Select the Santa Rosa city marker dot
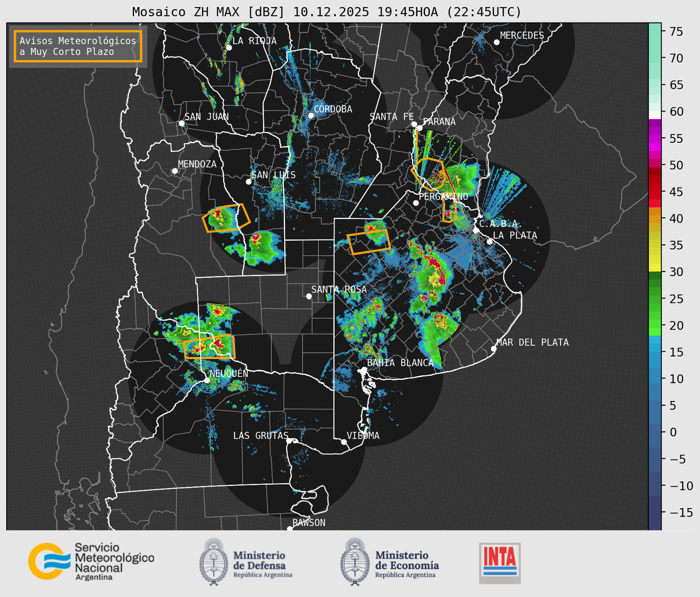700x597 pixels. pos(309,296)
